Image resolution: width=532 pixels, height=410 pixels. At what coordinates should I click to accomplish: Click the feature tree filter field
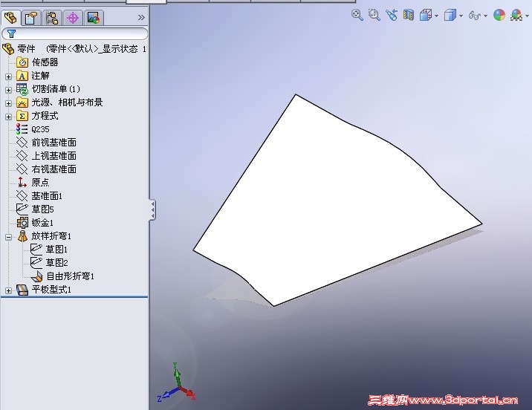[x=74, y=33]
